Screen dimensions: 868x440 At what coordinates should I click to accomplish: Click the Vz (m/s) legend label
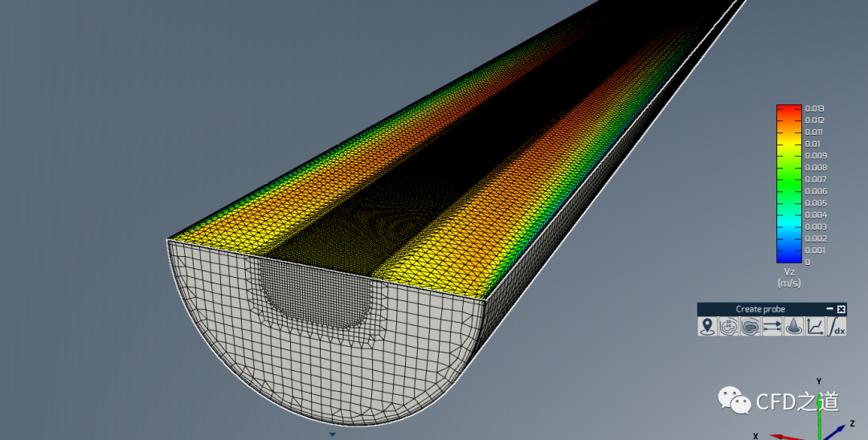tap(788, 277)
